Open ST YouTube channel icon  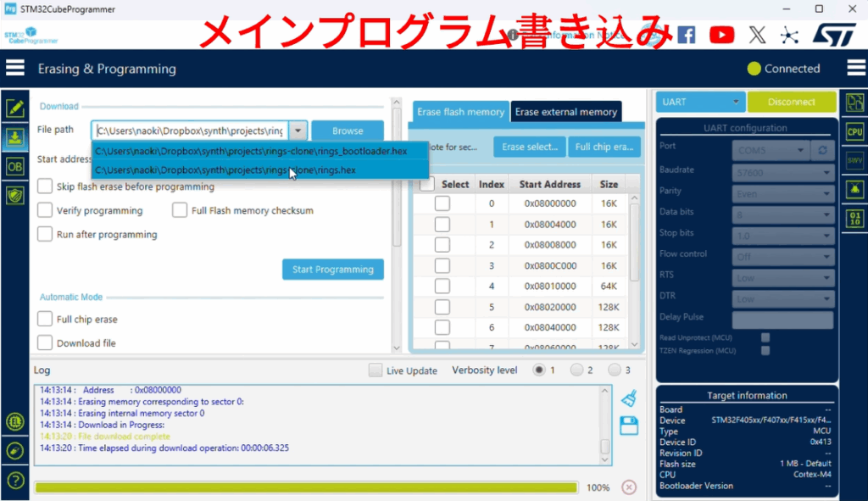click(x=722, y=35)
